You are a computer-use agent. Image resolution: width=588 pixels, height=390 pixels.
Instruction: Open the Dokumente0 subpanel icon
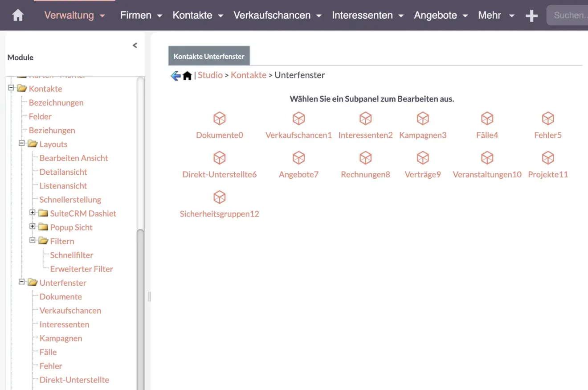tap(220, 119)
